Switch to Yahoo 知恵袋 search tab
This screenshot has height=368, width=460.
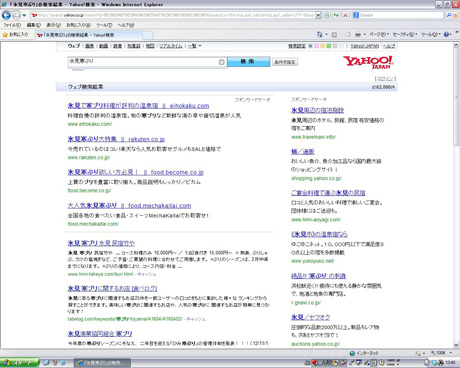(x=134, y=46)
